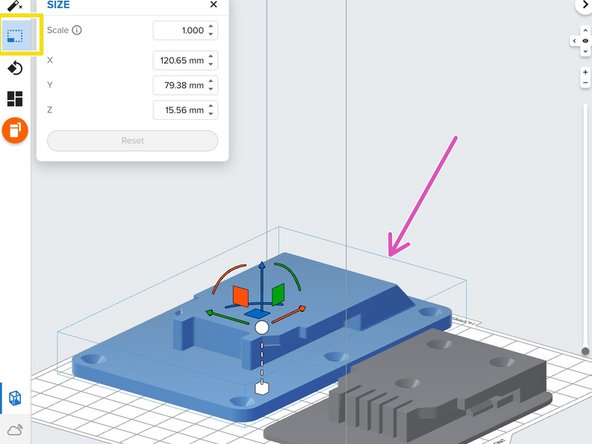This screenshot has height=444, width=592.
Task: Increase X size with the up stepper
Action: (x=211, y=57)
